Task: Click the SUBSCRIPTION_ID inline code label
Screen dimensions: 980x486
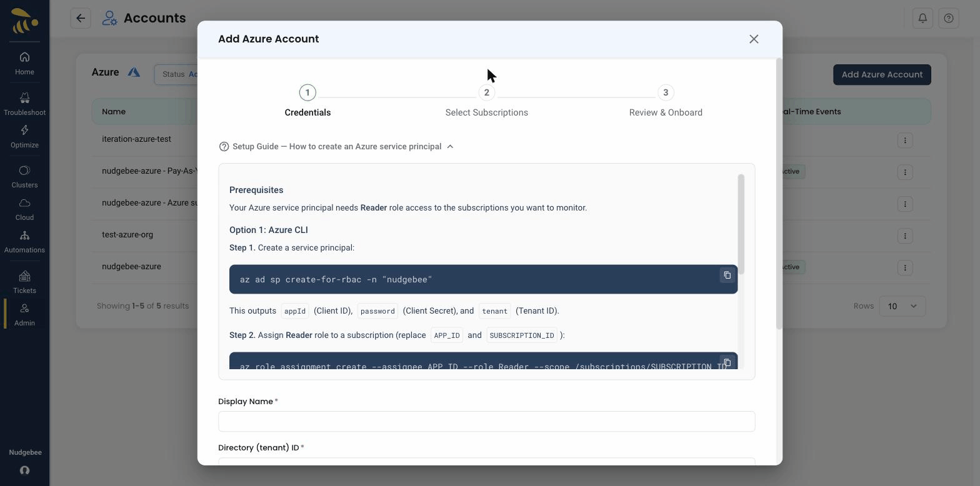Action: (x=522, y=335)
